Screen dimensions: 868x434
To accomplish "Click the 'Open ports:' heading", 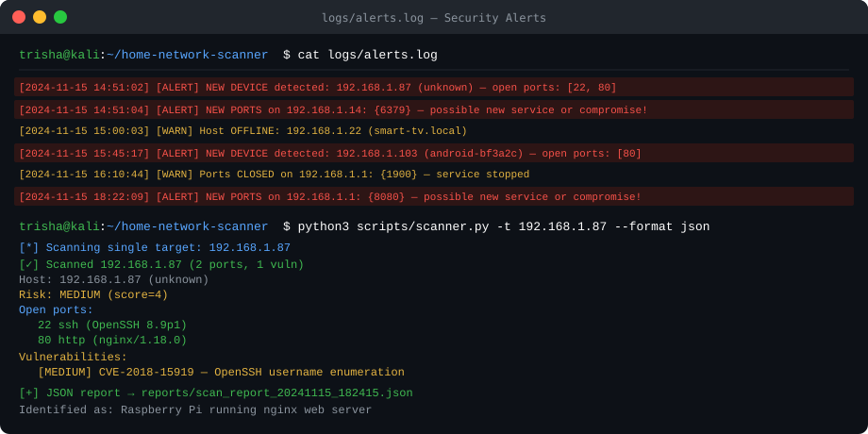I will pyautogui.click(x=56, y=310).
